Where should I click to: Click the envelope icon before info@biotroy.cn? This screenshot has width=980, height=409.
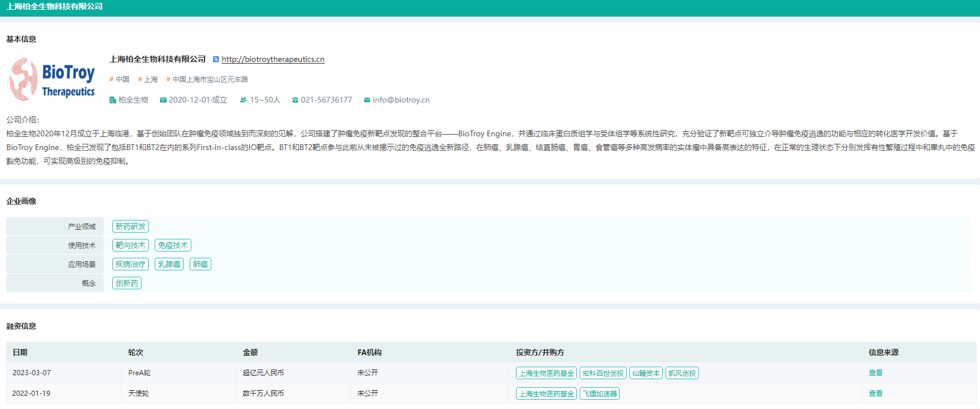[367, 100]
